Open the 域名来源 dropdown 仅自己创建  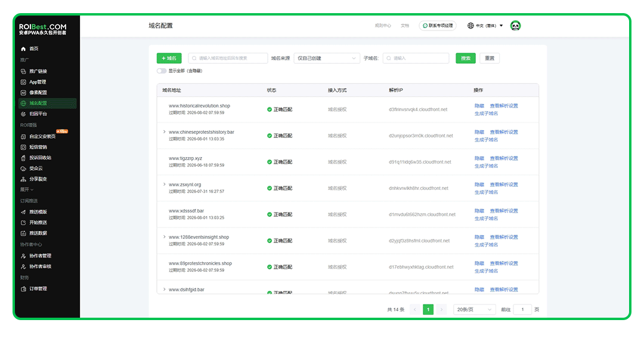(x=327, y=59)
